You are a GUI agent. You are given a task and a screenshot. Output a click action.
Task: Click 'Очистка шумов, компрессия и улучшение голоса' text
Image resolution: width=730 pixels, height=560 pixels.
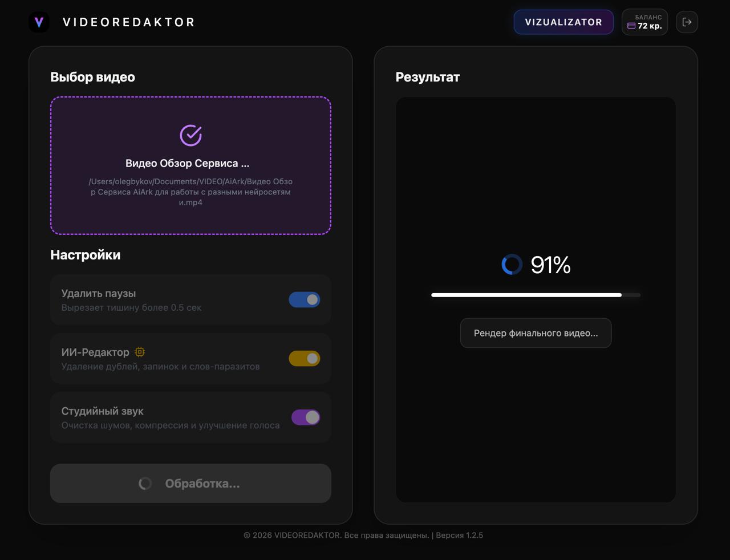pyautogui.click(x=171, y=425)
